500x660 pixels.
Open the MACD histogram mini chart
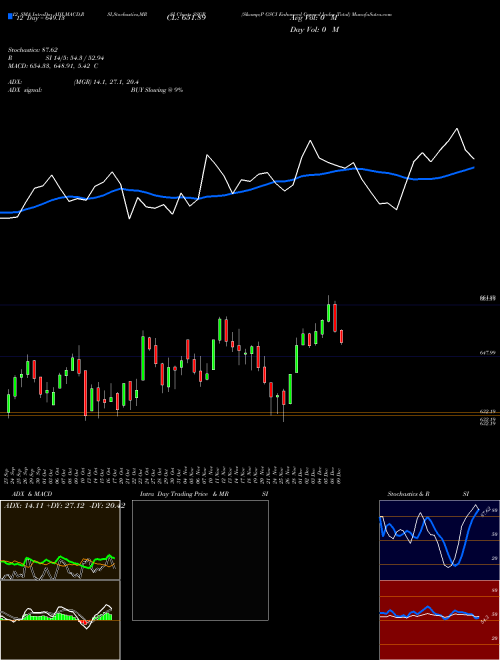(x=60, y=620)
